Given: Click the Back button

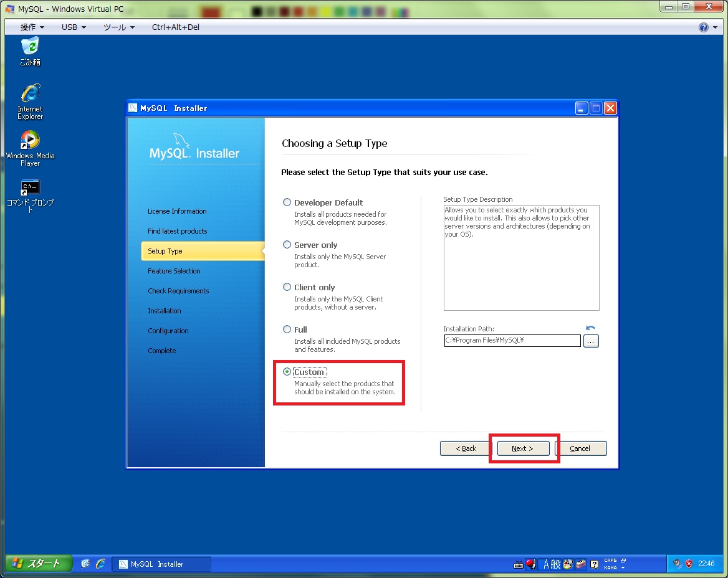Looking at the screenshot, I should pos(465,448).
